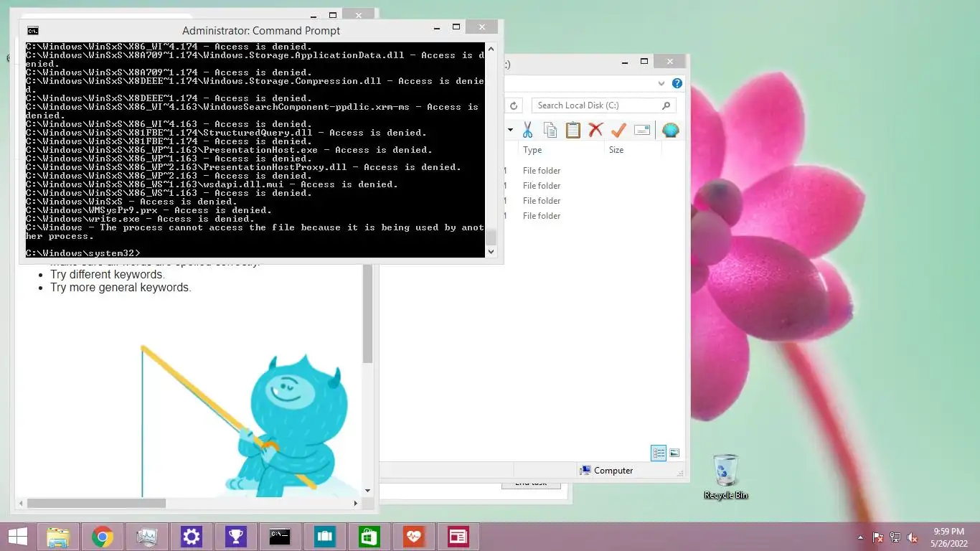Image resolution: width=980 pixels, height=551 pixels.
Task: Click the Paste clipboard icon in Explorer
Action: click(573, 130)
